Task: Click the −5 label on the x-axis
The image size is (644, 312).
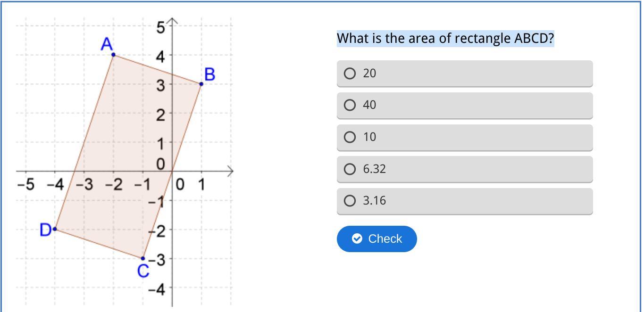Action: point(25,184)
